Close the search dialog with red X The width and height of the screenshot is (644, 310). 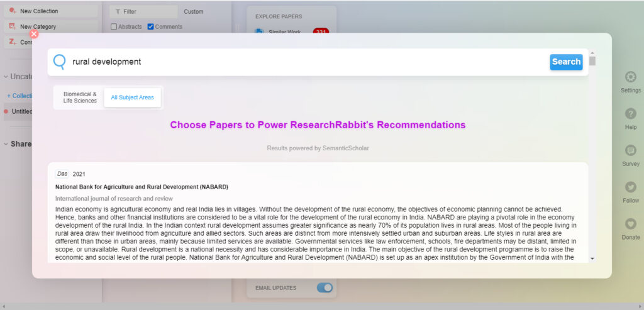(34, 34)
